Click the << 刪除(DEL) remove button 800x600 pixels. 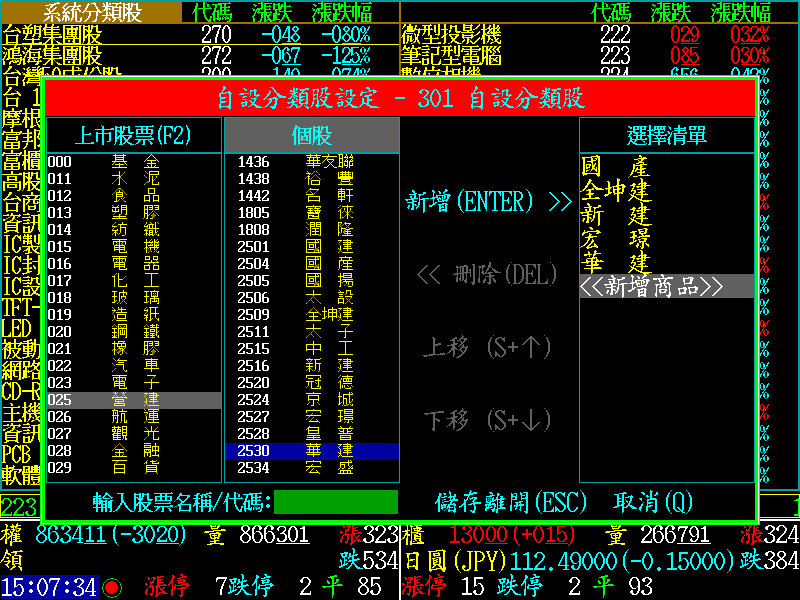pos(487,274)
